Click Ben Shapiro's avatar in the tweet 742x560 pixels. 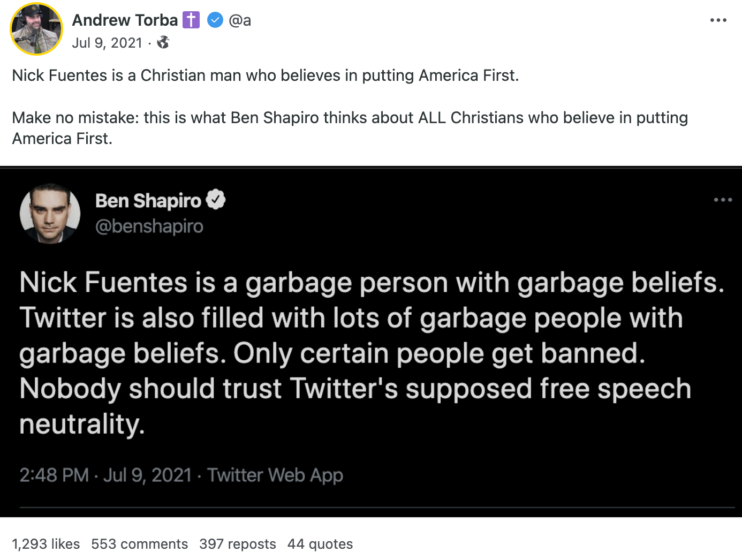tap(50, 214)
